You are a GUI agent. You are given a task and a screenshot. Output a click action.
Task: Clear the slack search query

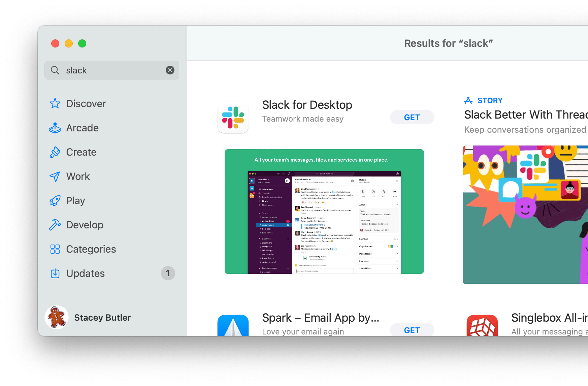pyautogui.click(x=170, y=70)
